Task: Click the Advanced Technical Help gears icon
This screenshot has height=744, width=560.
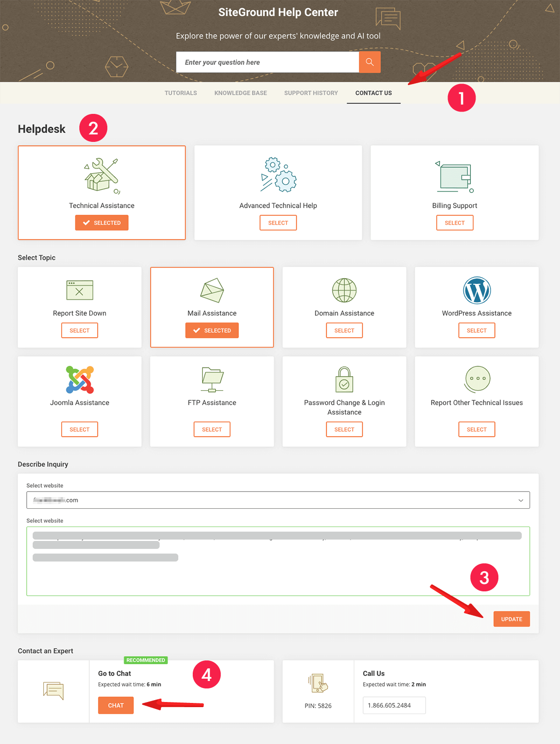Action: [x=279, y=175]
